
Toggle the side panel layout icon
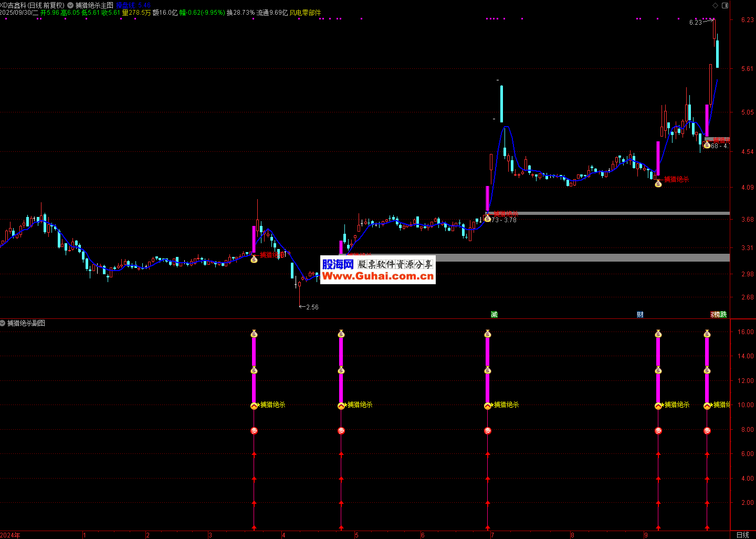click(725, 5)
